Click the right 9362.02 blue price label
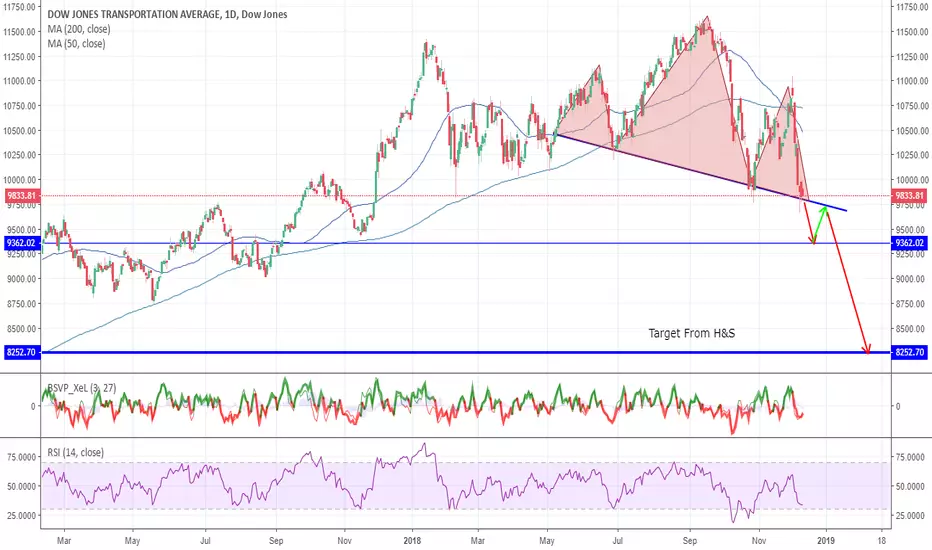This screenshot has height=550, width=932. click(909, 243)
